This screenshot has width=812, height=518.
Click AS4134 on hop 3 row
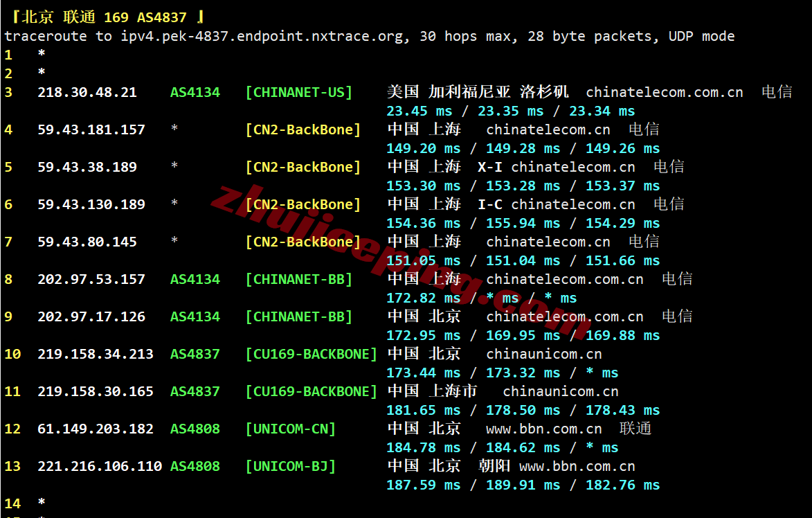click(195, 92)
